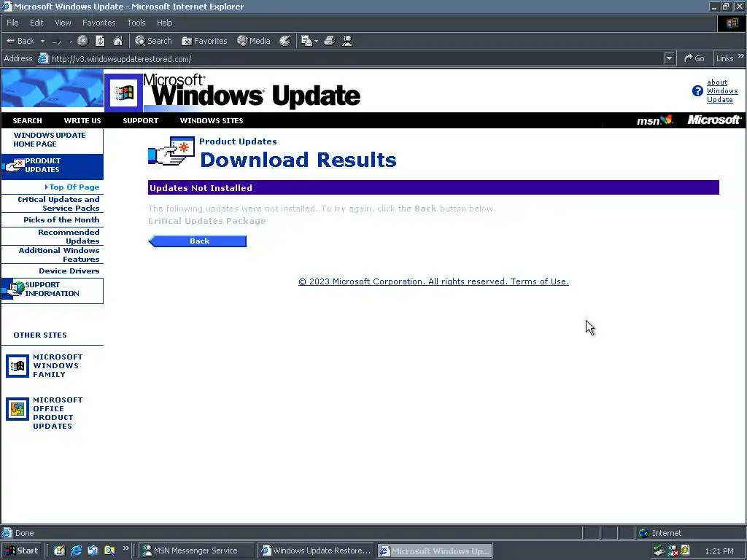Image resolution: width=747 pixels, height=560 pixels.
Task: Open Picks of the Month
Action: click(x=61, y=220)
